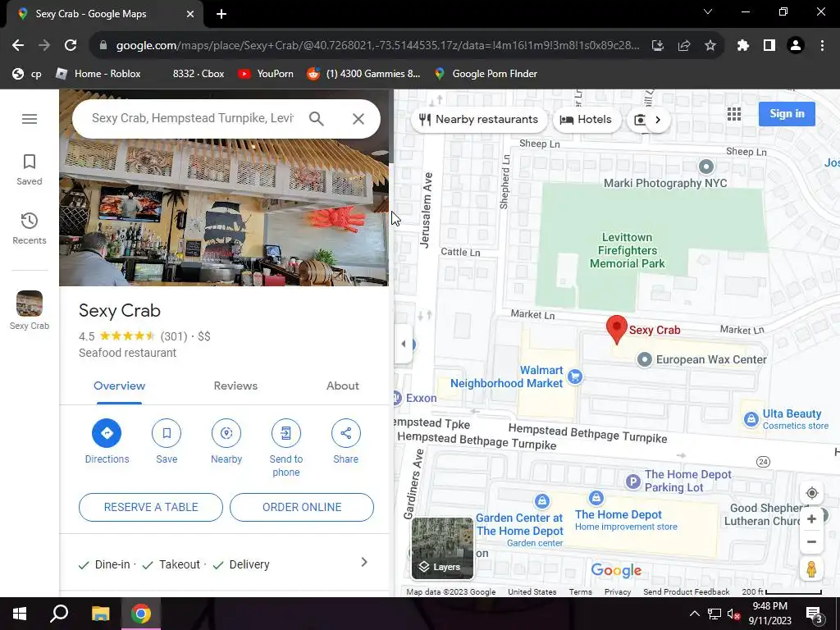Click Levittown Firefighters Memorial Park label
Viewport: 840px width, 630px height.
(x=628, y=250)
